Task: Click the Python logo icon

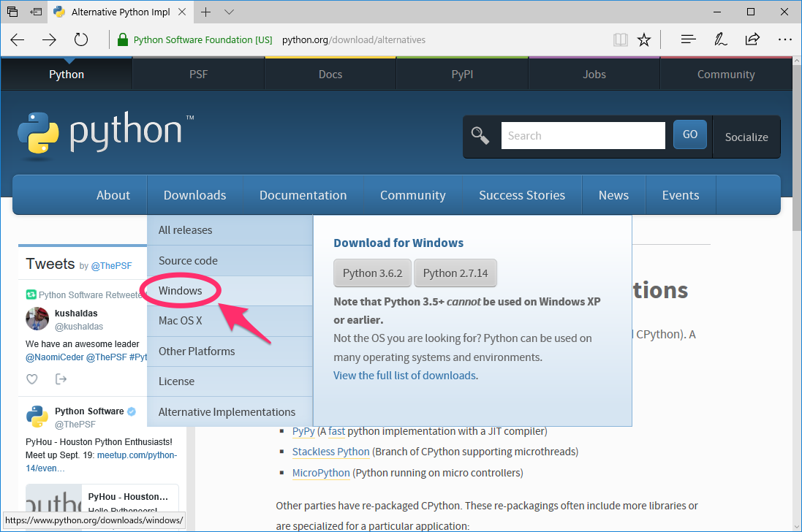Action: click(39, 134)
